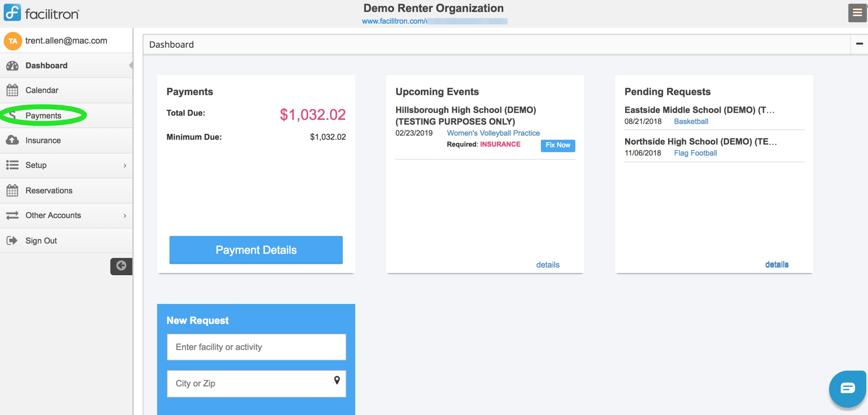
Task: Click the Other Accounts transfer icon
Action: pyautogui.click(x=12, y=215)
